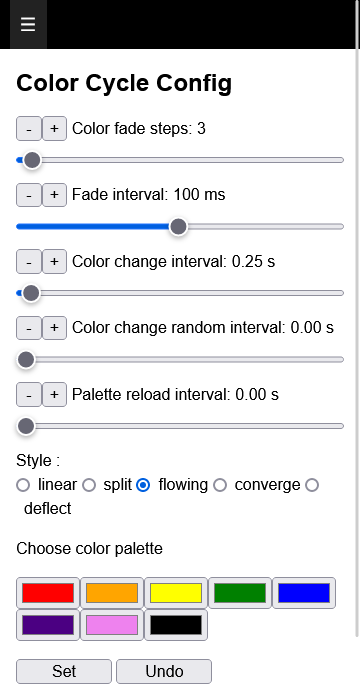Increase Color change interval with plus
Image resolution: width=360 pixels, height=700 pixels.
54,262
